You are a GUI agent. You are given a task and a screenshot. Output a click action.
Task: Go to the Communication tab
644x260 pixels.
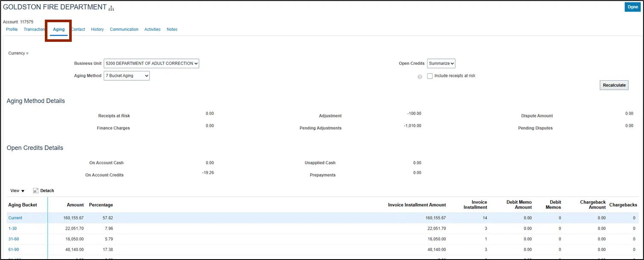124,29
